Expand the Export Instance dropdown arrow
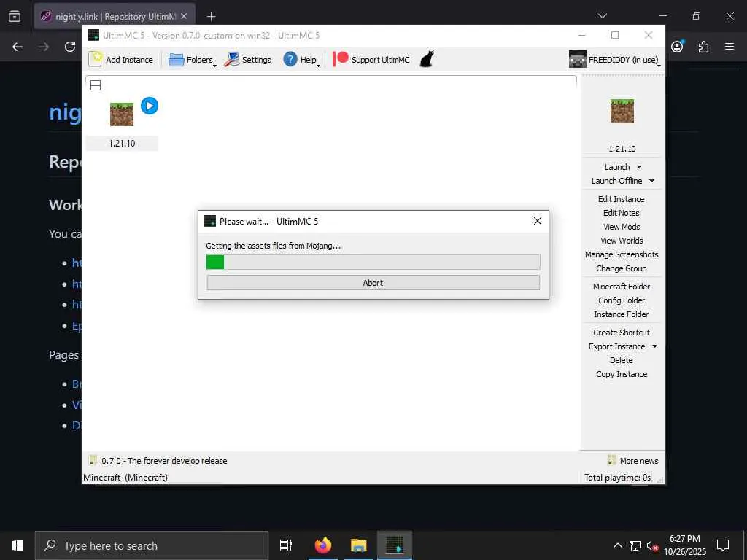Viewport: 747px width, 560px height. point(654,346)
